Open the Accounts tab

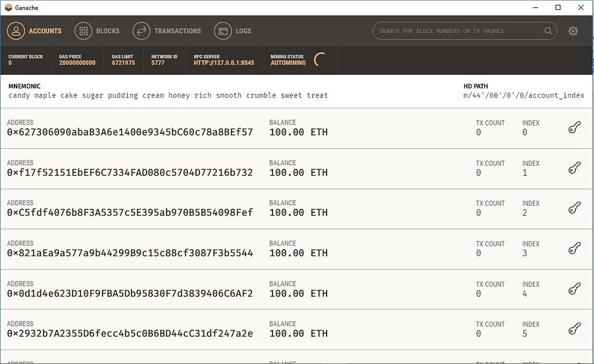pyautogui.click(x=34, y=31)
